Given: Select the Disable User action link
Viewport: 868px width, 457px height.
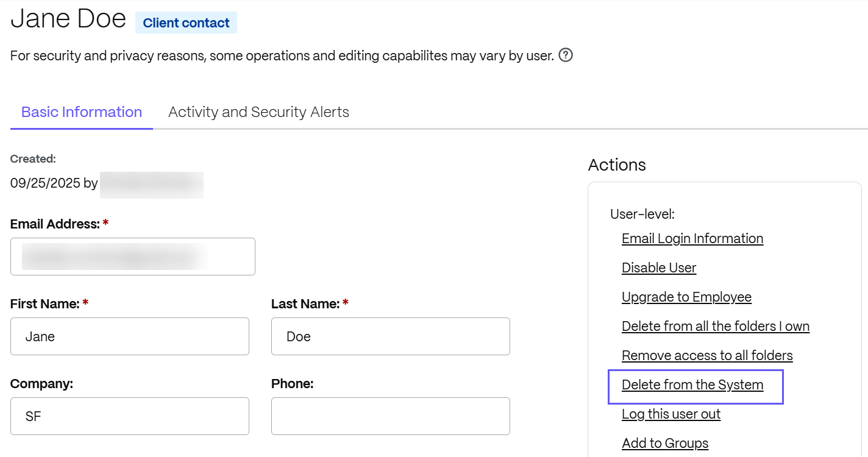Looking at the screenshot, I should [658, 268].
